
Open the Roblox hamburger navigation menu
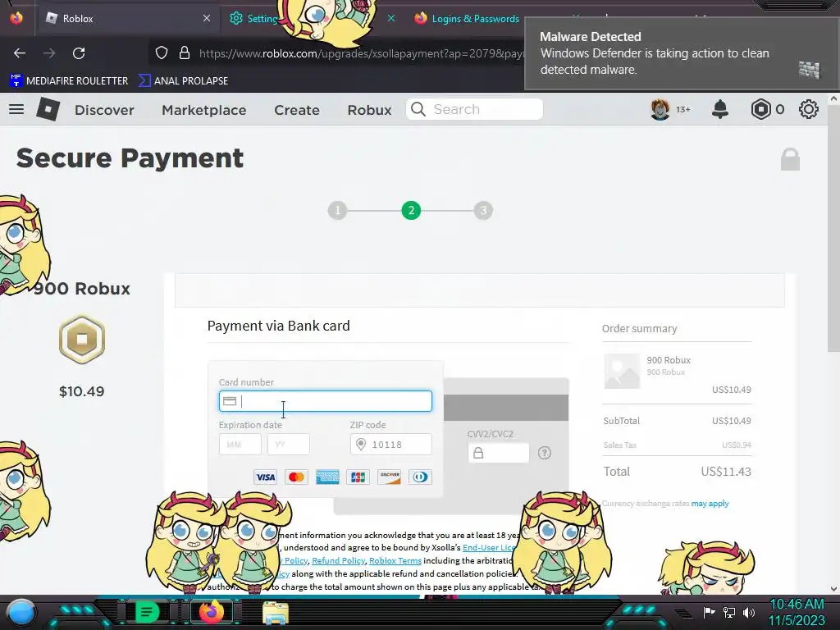(x=16, y=109)
